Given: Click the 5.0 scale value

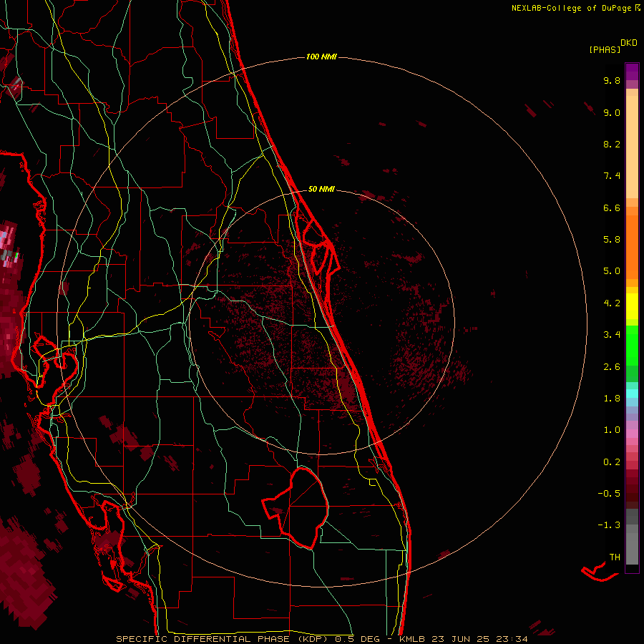Looking at the screenshot, I should click(612, 271).
